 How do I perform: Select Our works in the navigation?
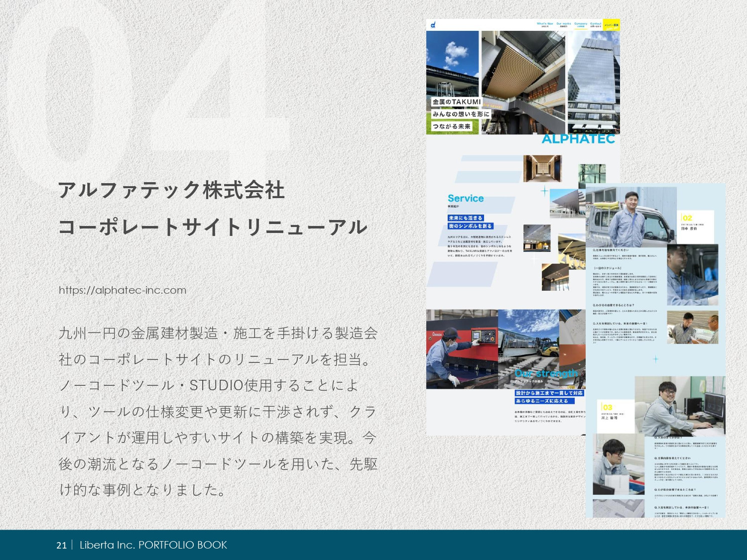click(x=563, y=24)
